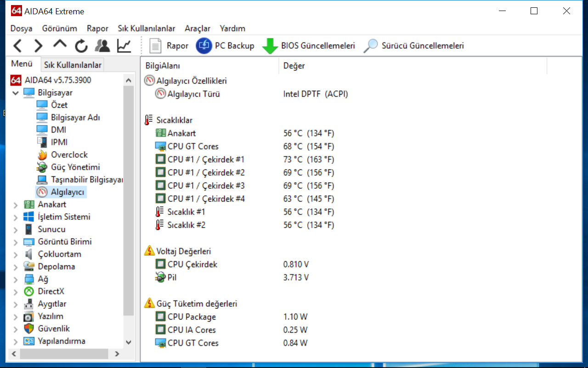Image resolution: width=588 pixels, height=368 pixels.
Task: Click the Değer column header
Action: [413, 66]
